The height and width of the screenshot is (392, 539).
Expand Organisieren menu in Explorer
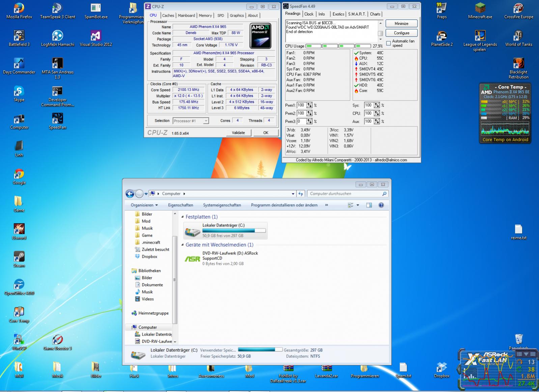pos(144,205)
